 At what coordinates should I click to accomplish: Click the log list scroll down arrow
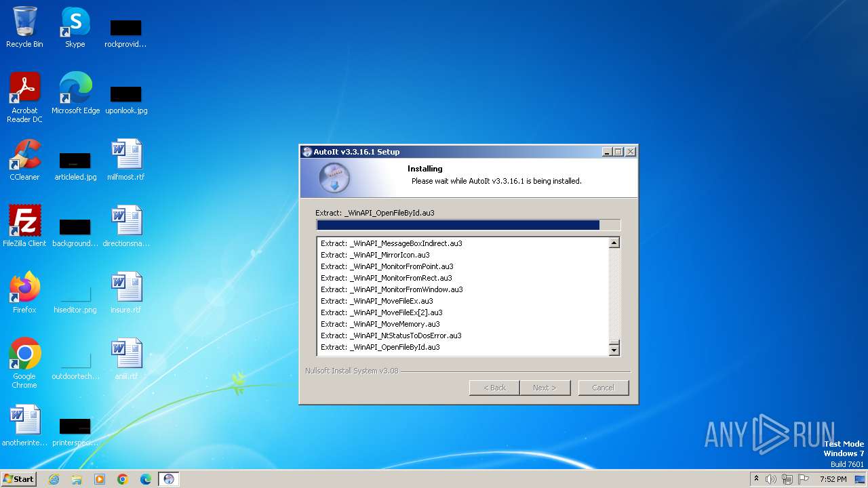click(614, 350)
